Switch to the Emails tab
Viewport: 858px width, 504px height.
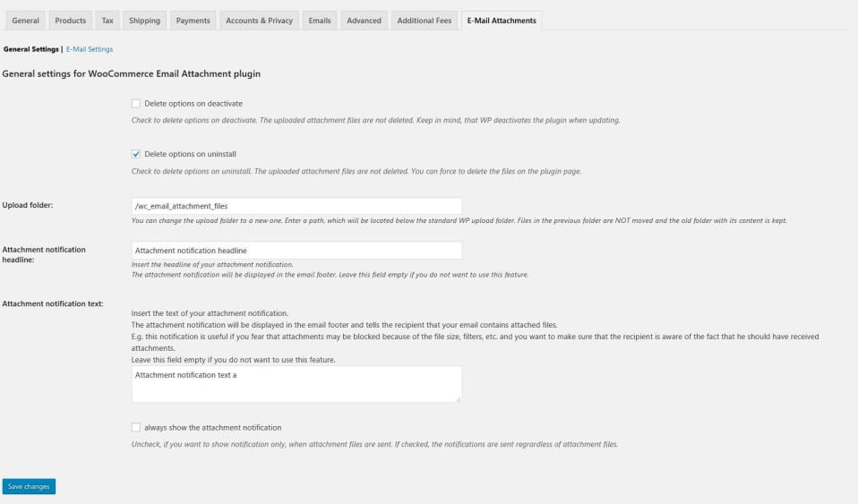click(x=320, y=21)
